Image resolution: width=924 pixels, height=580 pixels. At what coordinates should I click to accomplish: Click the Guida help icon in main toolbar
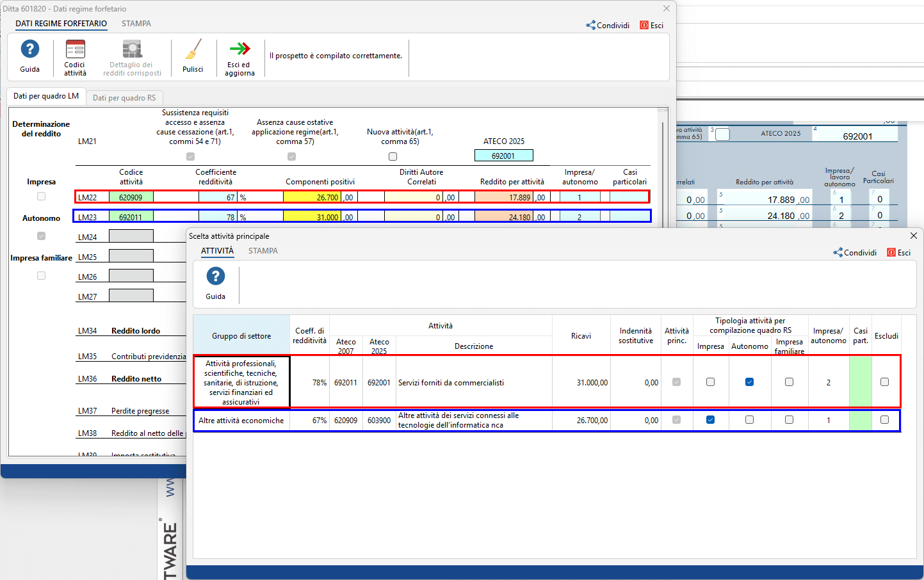(29, 50)
